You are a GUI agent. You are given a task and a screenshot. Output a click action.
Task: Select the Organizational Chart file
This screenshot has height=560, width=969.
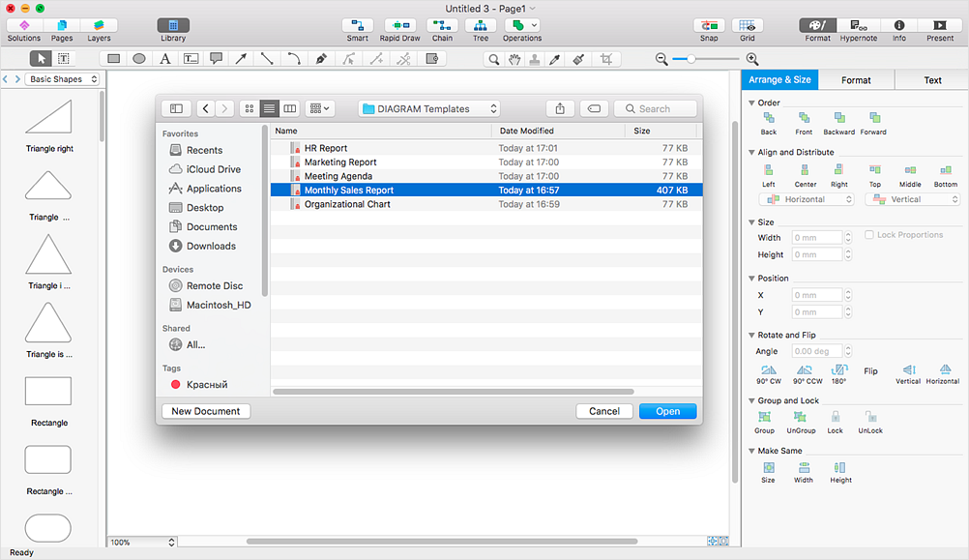pyautogui.click(x=347, y=204)
